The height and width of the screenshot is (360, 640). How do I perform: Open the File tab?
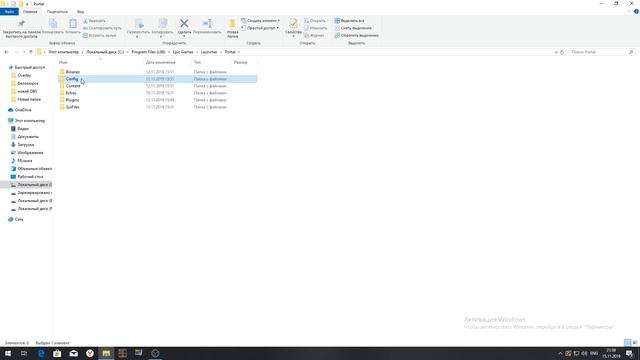click(9, 12)
